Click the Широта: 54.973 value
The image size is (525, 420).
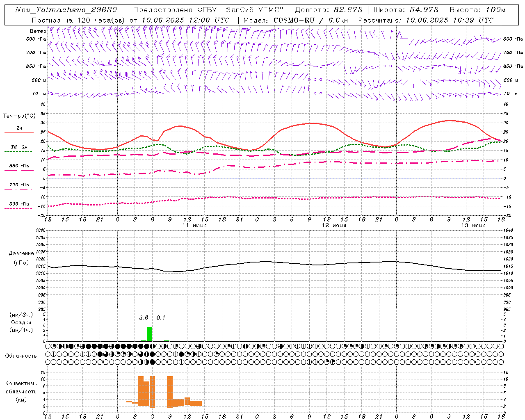(x=406, y=10)
